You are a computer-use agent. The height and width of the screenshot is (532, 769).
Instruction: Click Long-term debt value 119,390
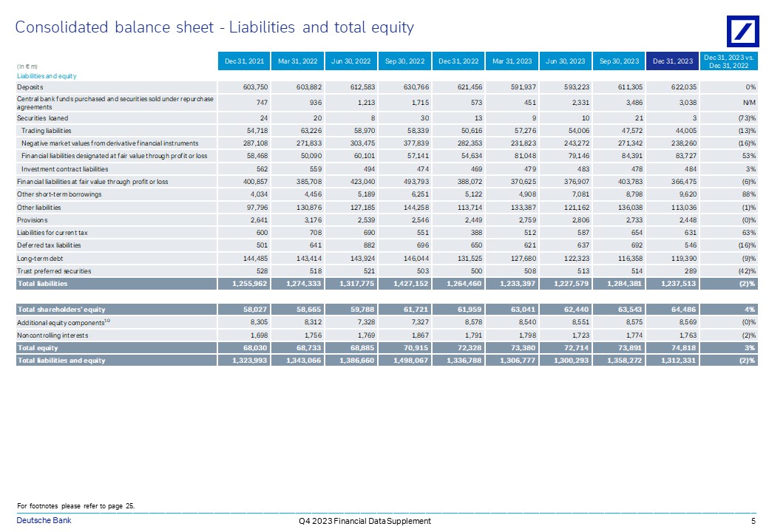click(x=684, y=259)
